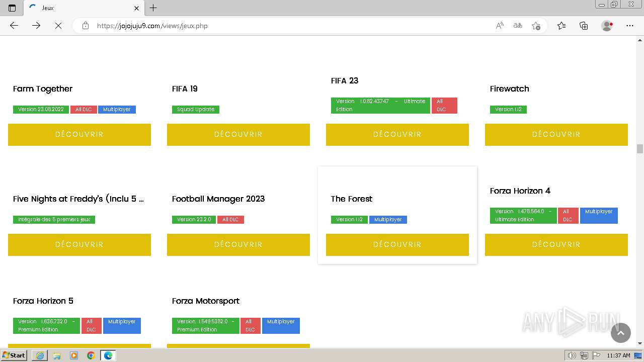Image resolution: width=644 pixels, height=362 pixels.
Task: Click the Forza Motorsport title
Action: (x=206, y=301)
